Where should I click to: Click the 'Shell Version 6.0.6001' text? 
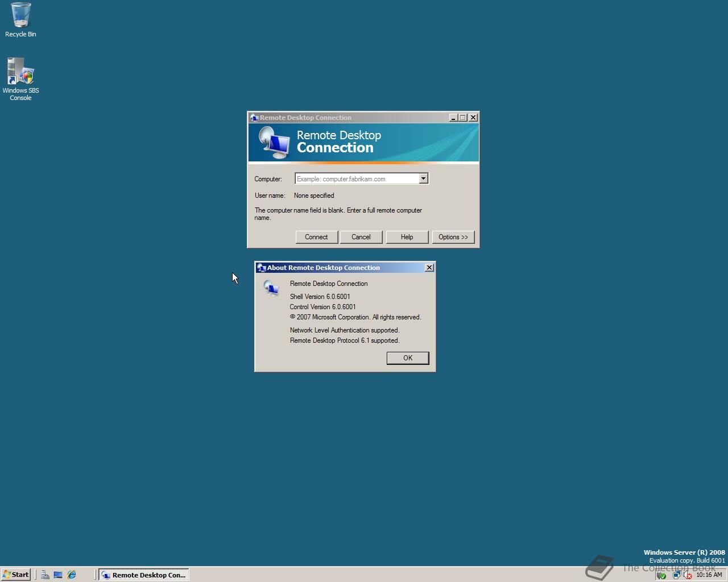(x=320, y=297)
